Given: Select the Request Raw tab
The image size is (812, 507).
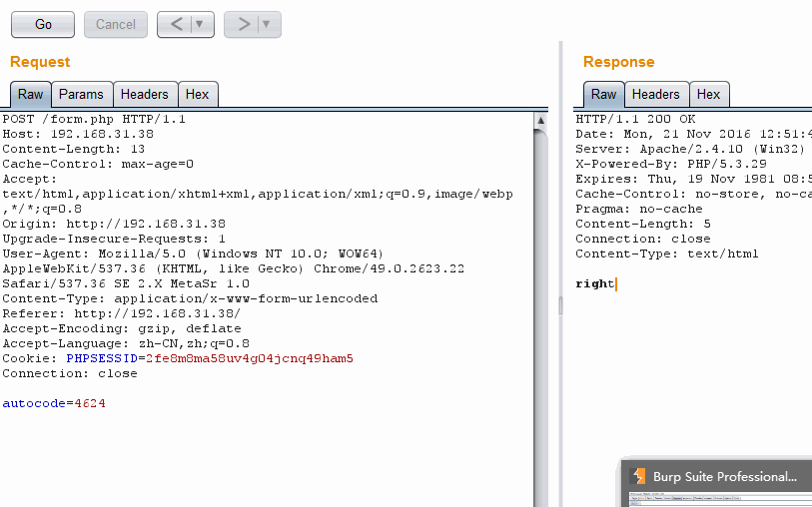Looking at the screenshot, I should [x=31, y=94].
